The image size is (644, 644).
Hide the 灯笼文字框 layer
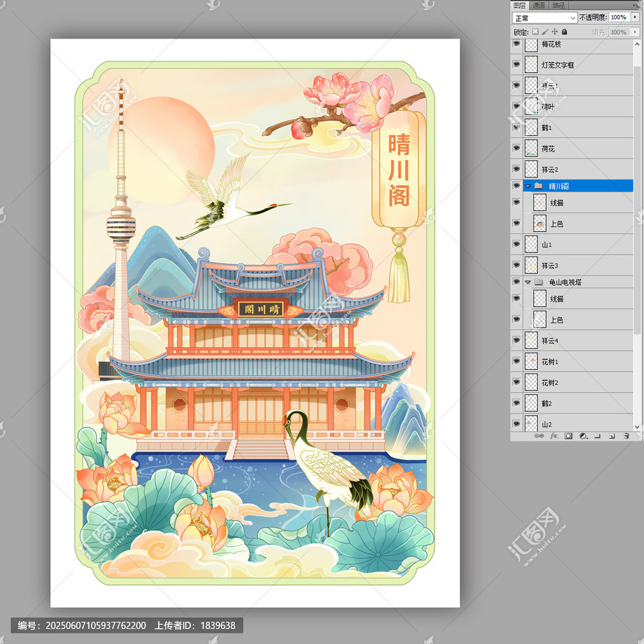(x=517, y=64)
